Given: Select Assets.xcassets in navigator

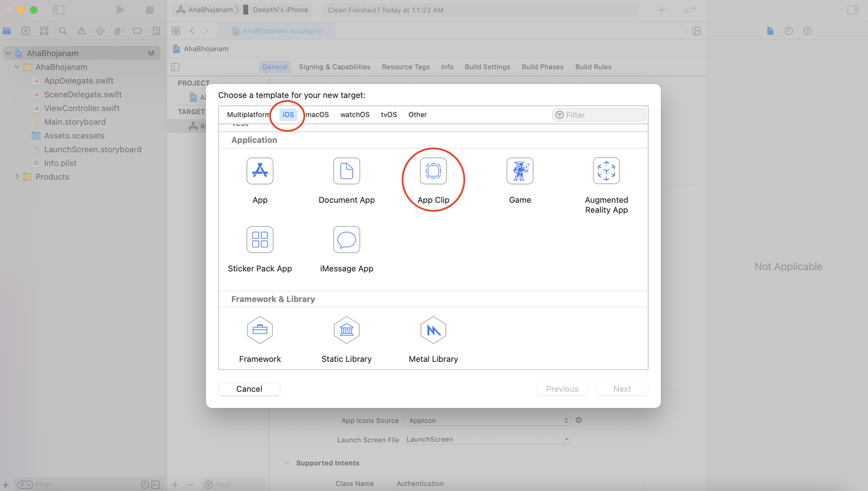Looking at the screenshot, I should pyautogui.click(x=74, y=136).
